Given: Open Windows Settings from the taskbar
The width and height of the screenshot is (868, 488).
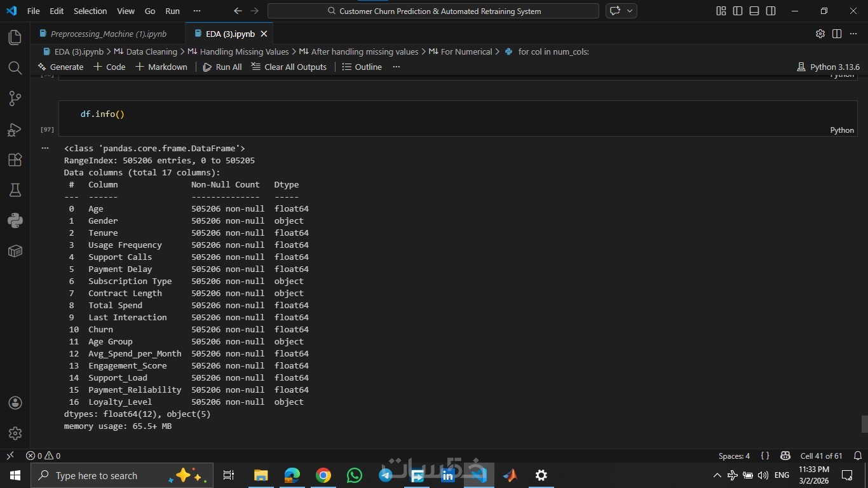Looking at the screenshot, I should coord(541,475).
